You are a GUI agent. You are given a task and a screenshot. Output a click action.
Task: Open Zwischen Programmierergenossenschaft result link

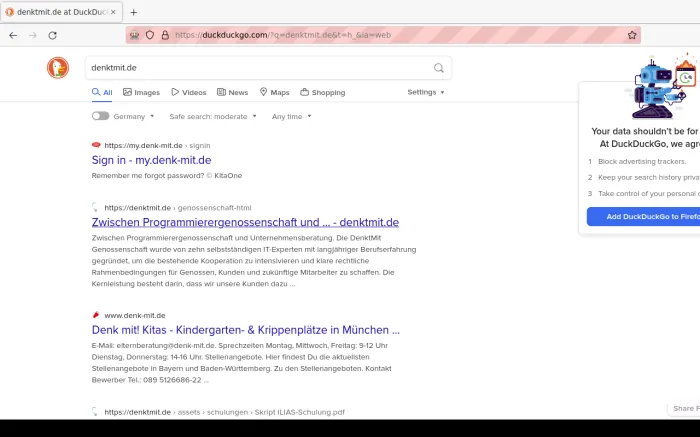245,222
